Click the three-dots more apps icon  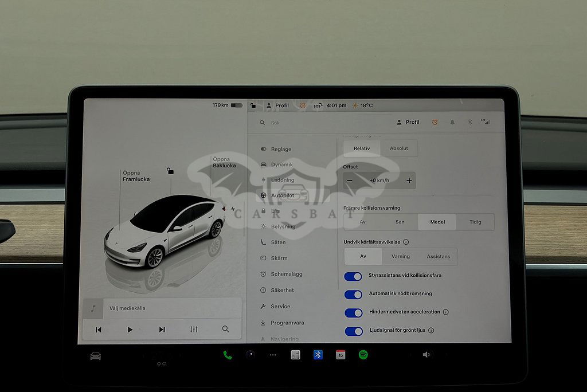click(x=273, y=355)
